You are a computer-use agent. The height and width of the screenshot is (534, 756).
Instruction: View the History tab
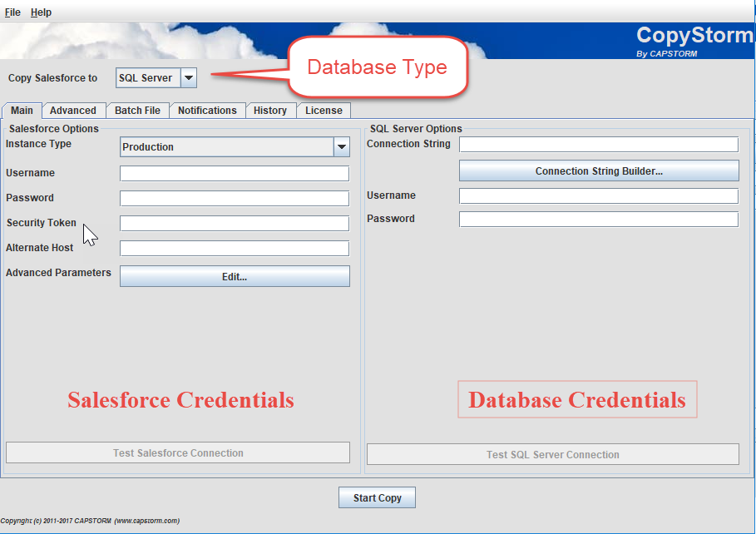tap(270, 111)
